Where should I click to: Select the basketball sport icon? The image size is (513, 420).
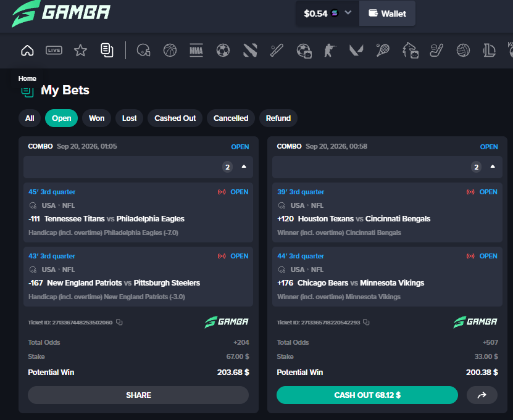[170, 51]
